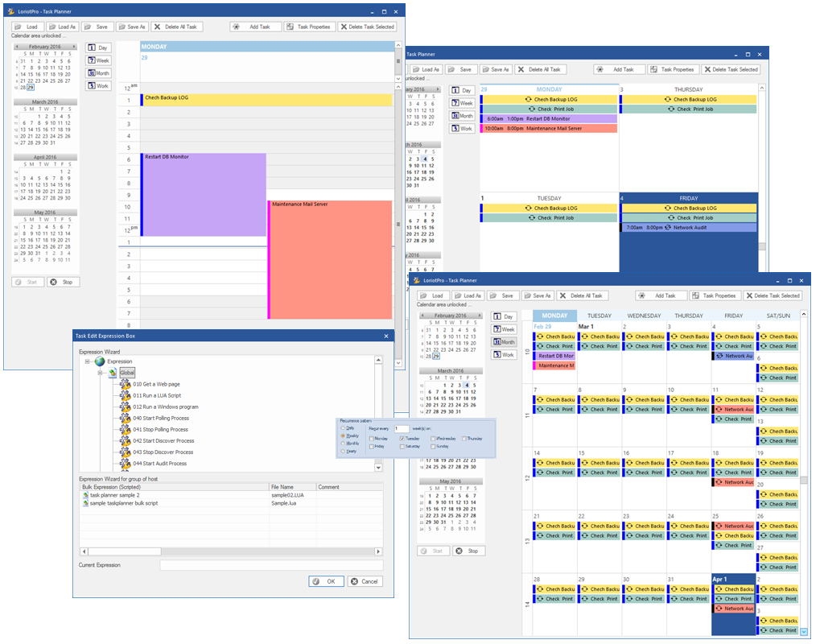Click the globe icon beside Expression
The height and width of the screenshot is (644, 824).
click(100, 362)
